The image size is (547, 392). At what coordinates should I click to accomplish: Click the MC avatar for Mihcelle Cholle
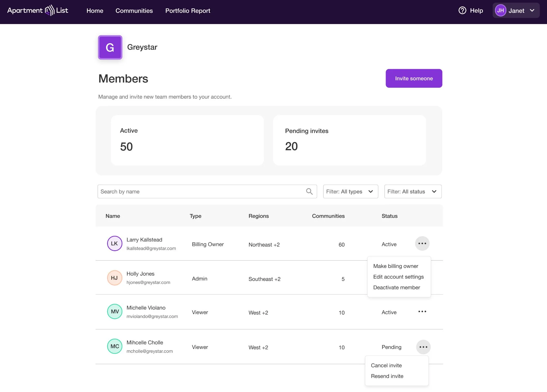[x=115, y=346]
